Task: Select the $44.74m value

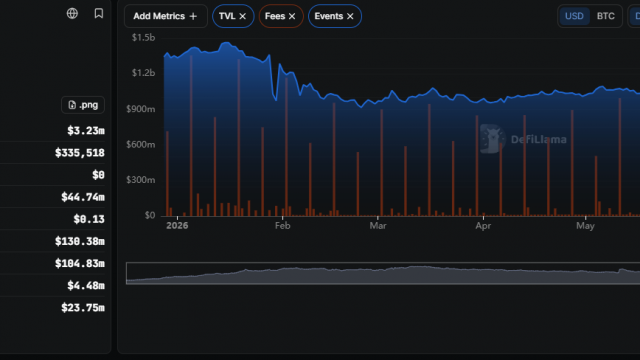Action: point(83,197)
